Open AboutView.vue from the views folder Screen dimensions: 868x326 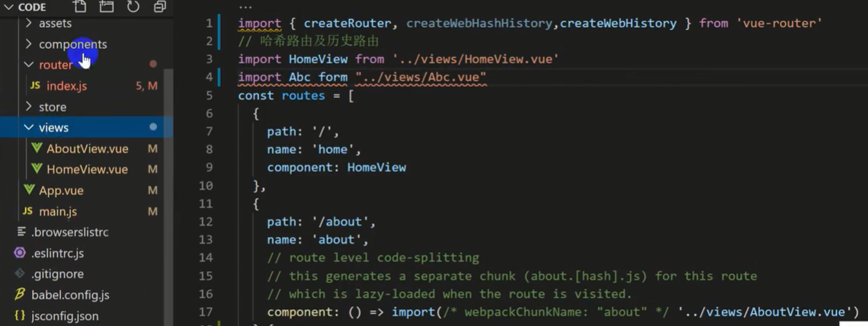coord(88,149)
